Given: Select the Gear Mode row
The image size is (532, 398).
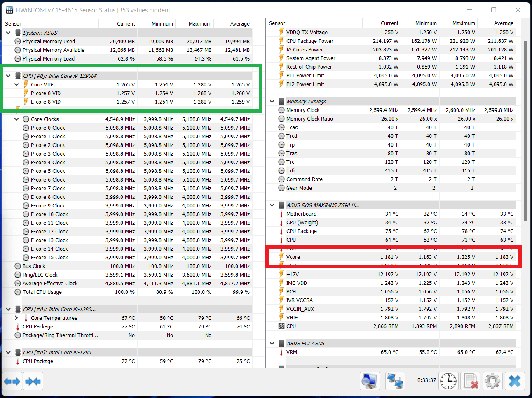Looking at the screenshot, I should (391, 188).
